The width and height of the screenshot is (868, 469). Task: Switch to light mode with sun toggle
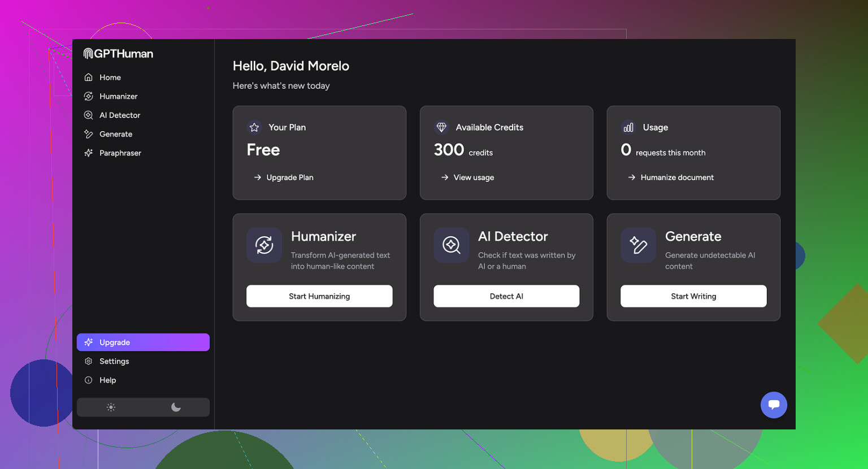pos(111,407)
